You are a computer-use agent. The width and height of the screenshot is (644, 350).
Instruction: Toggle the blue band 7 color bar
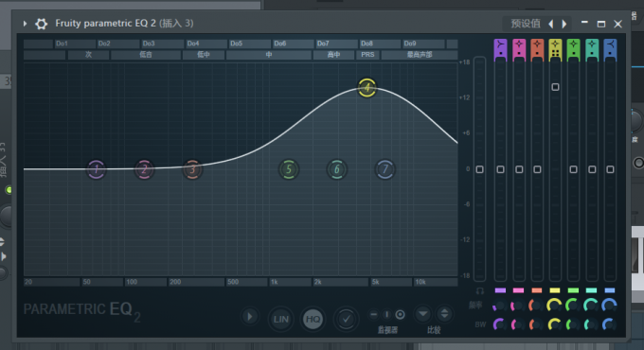[610, 290]
